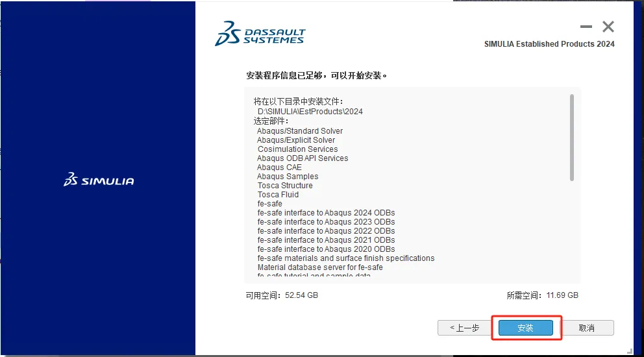Go back with the 上一步 button
This screenshot has height=357, width=644.
tap(465, 328)
